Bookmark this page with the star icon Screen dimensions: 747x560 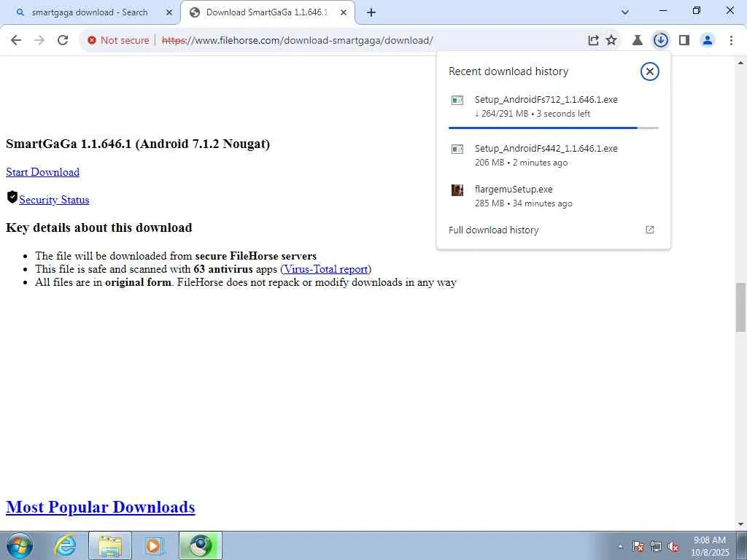point(611,41)
